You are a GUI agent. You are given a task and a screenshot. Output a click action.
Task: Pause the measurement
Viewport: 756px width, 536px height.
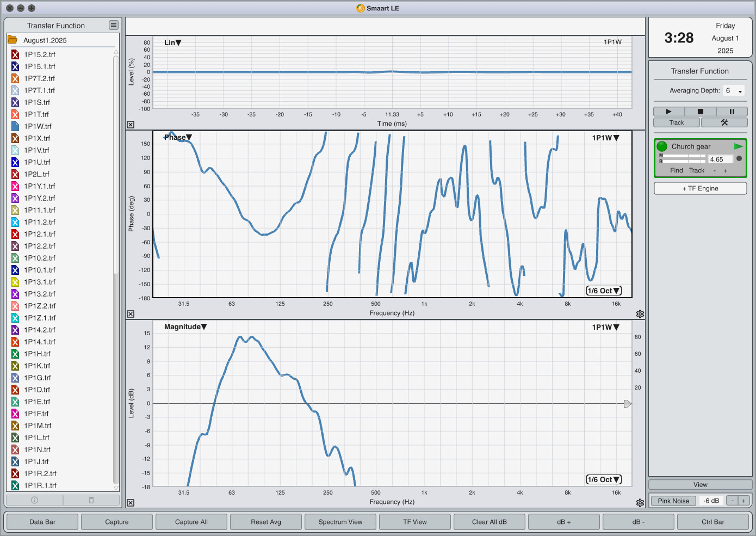tap(732, 112)
